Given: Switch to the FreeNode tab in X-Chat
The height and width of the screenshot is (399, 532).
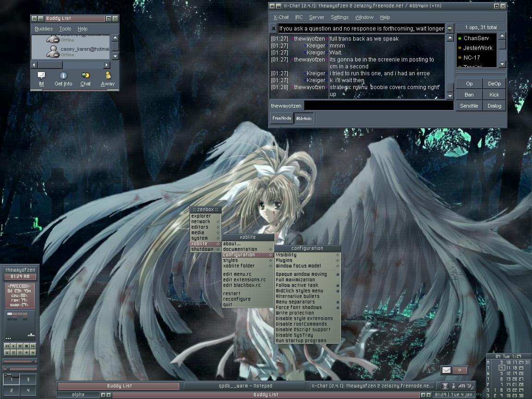Looking at the screenshot, I should point(282,118).
